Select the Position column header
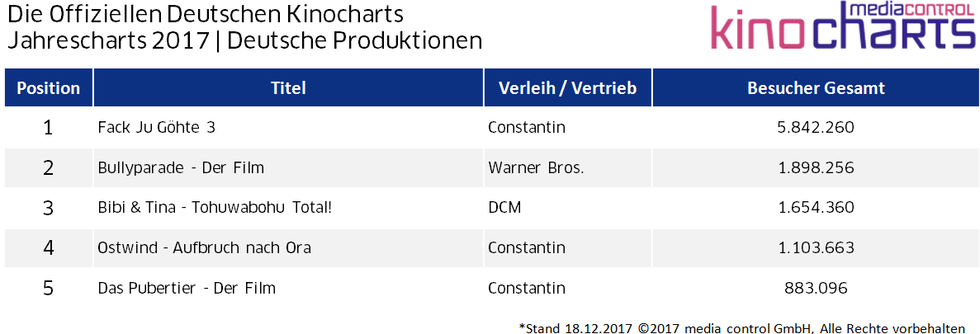 point(48,88)
